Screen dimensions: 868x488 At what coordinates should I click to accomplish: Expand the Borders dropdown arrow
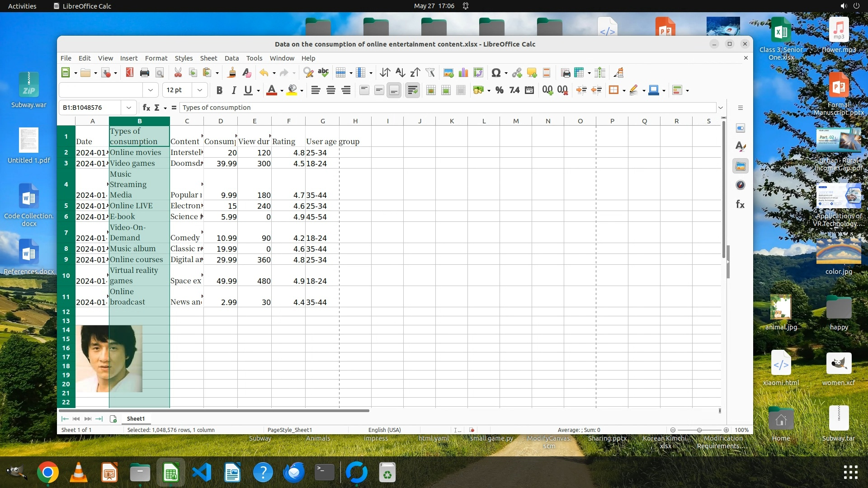(x=624, y=90)
